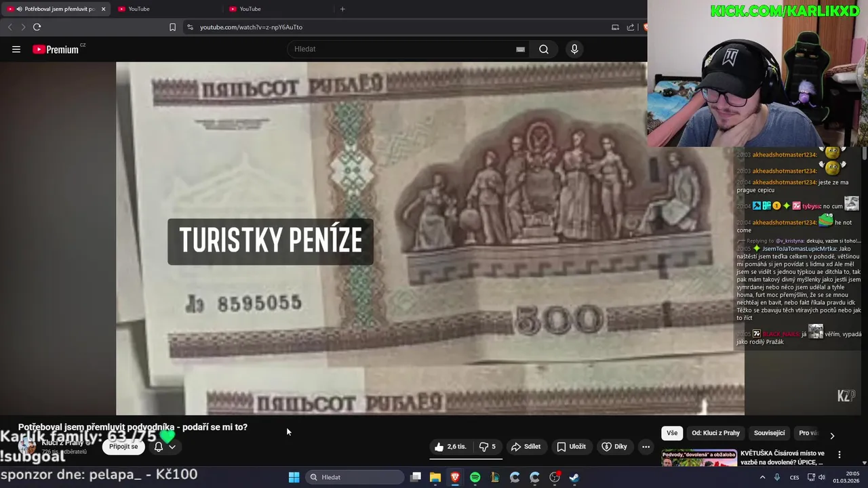Select the 'Od: Kluci z Prahy' chip
This screenshot has height=488, width=868.
click(x=715, y=433)
